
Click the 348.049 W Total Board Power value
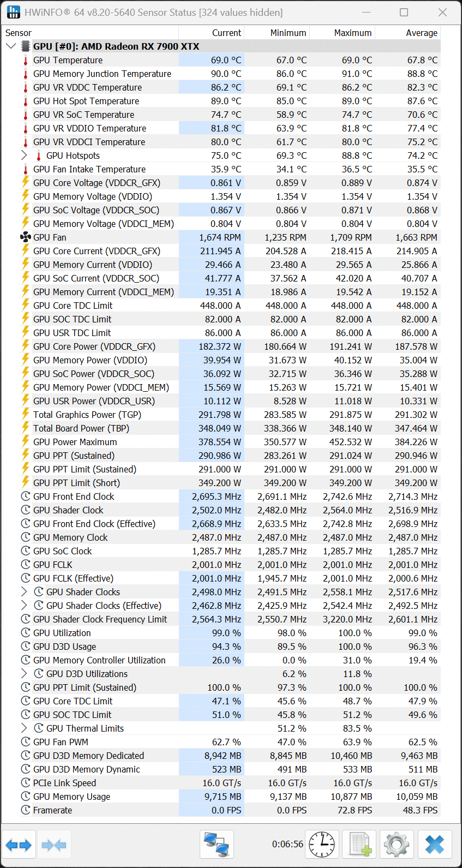click(x=220, y=428)
